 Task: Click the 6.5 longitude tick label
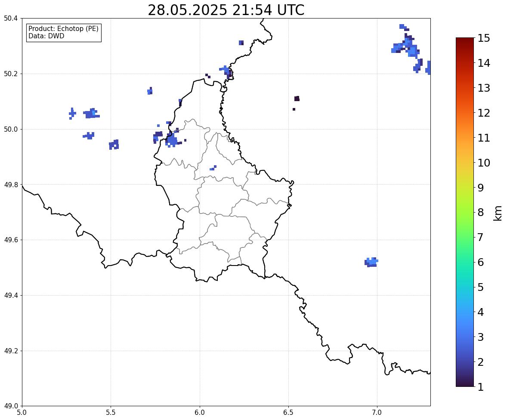coord(288,413)
